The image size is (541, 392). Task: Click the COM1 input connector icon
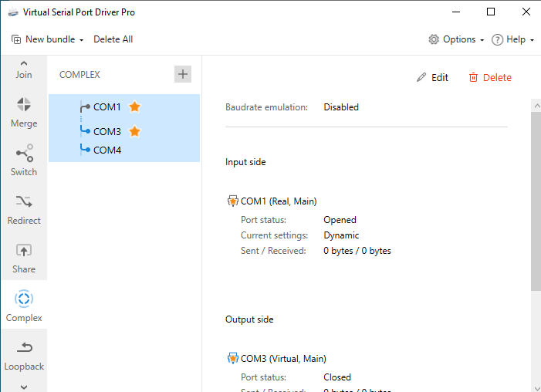pyautogui.click(x=85, y=108)
